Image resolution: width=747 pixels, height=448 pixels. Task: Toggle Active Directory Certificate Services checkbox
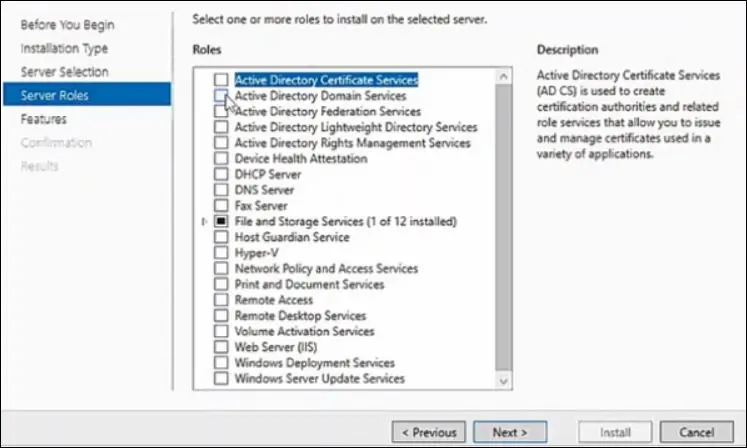(221, 80)
